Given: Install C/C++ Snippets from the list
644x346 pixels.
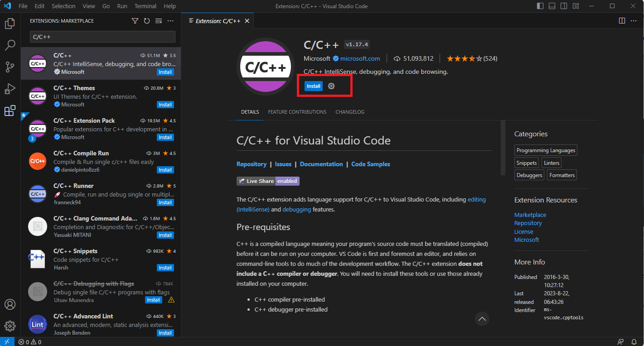Looking at the screenshot, I should [x=165, y=268].
